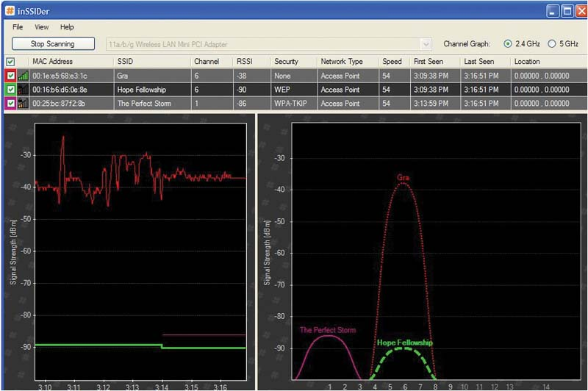
Task: Open the wireless adapter dropdown
Action: 426,44
